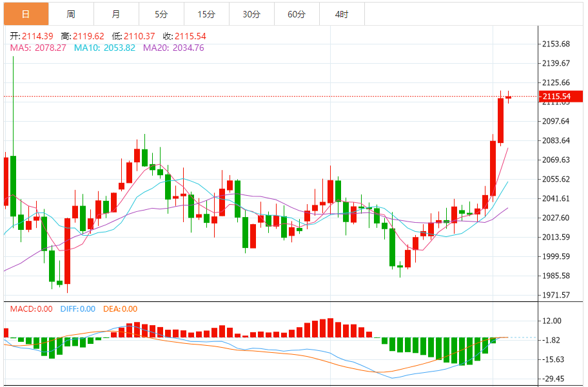588x387 pixels.
Task: Click the DIFF:0.00 indicator label
Action: tap(78, 309)
